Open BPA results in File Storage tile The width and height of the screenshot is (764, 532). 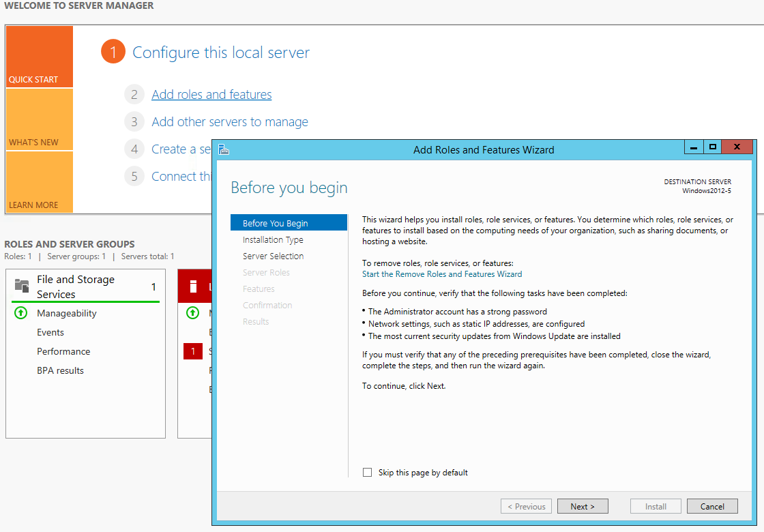point(60,370)
